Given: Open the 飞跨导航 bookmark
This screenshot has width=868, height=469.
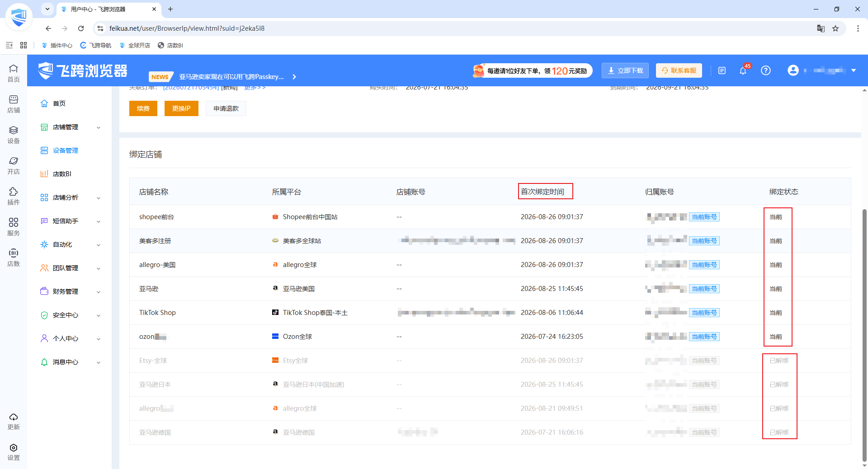Looking at the screenshot, I should tap(96, 45).
